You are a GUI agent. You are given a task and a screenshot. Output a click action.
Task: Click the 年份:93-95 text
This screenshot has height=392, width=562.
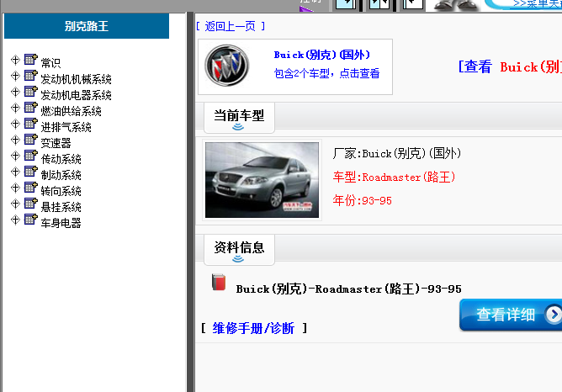[363, 200]
